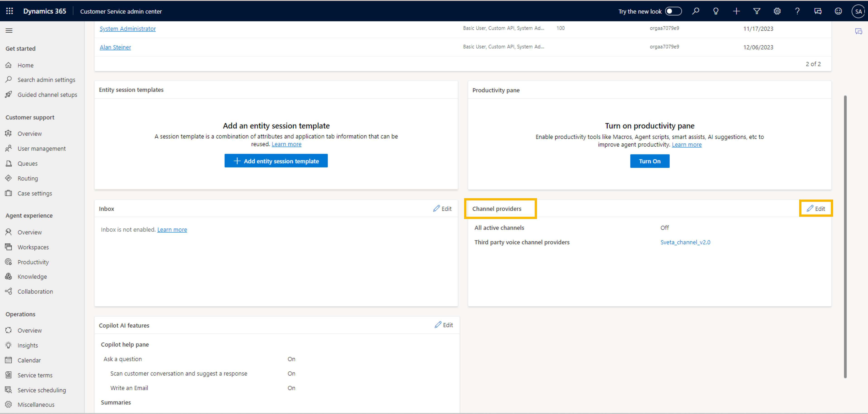
Task: Click the All active channels label
Action: coord(499,228)
